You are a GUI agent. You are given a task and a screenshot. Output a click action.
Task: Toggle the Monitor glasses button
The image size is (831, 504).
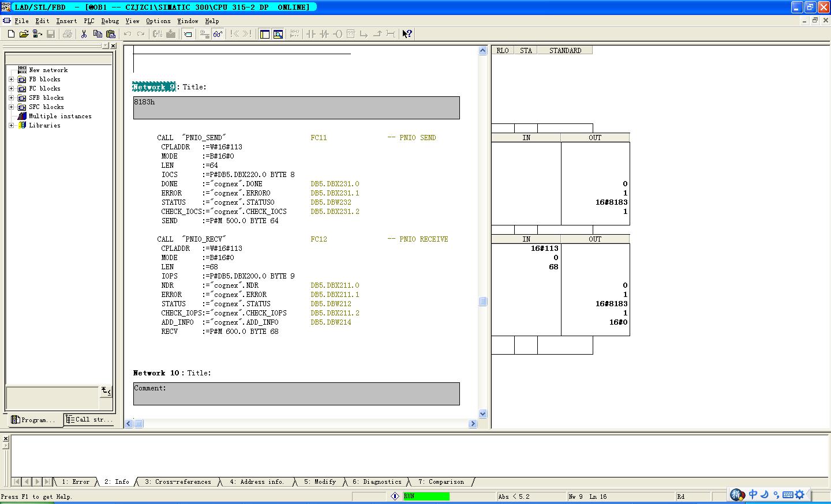(218, 34)
